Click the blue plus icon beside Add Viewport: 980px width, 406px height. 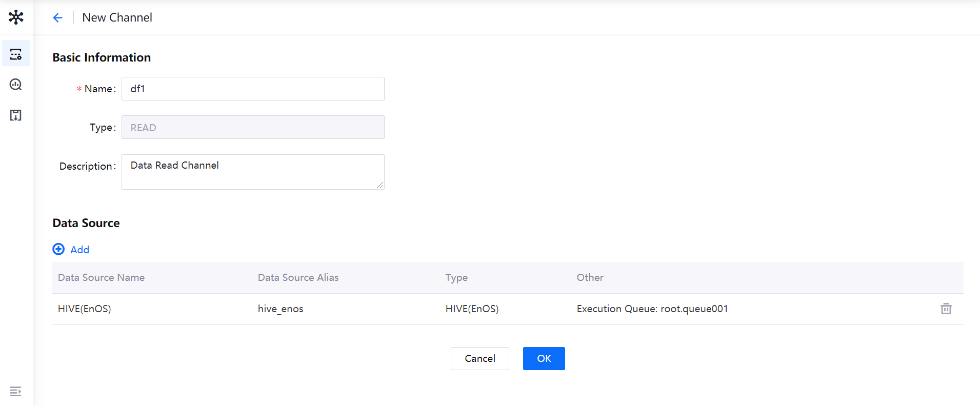(x=58, y=249)
